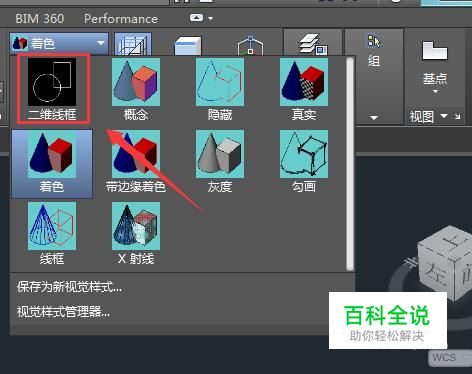Viewport: 472px width, 374px height.
Task: Open the layer properties stack icon
Action: tap(313, 44)
